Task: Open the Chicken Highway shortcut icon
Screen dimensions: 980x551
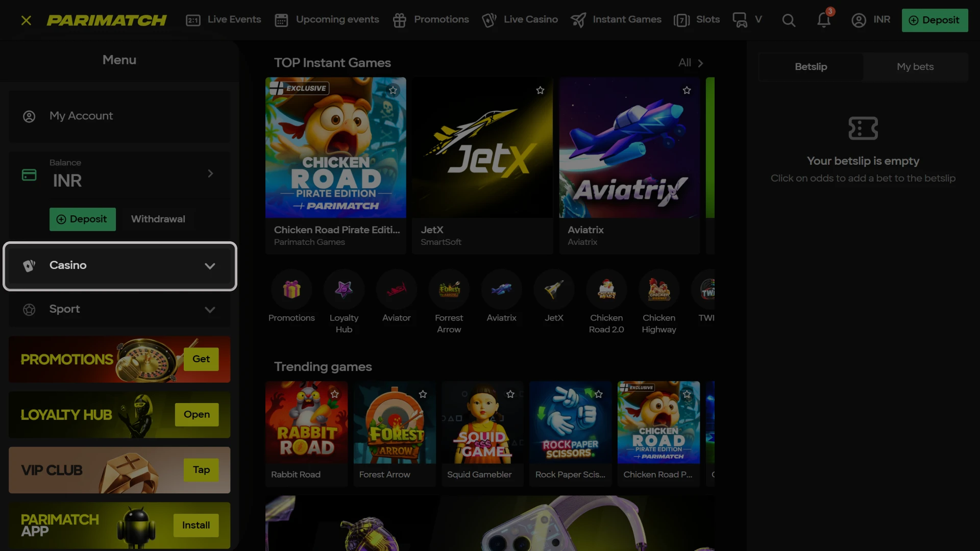Action: [659, 289]
